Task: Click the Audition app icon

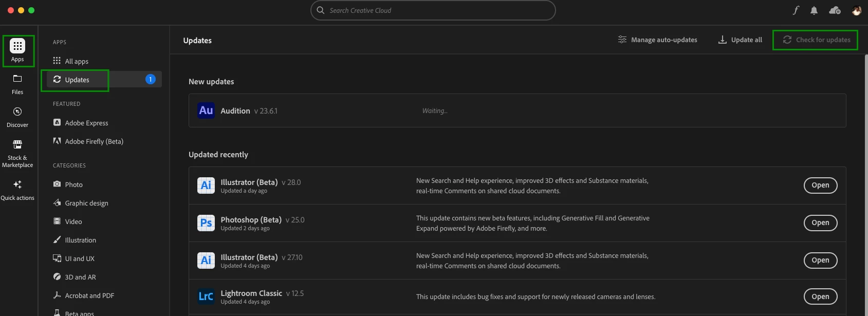Action: click(206, 110)
